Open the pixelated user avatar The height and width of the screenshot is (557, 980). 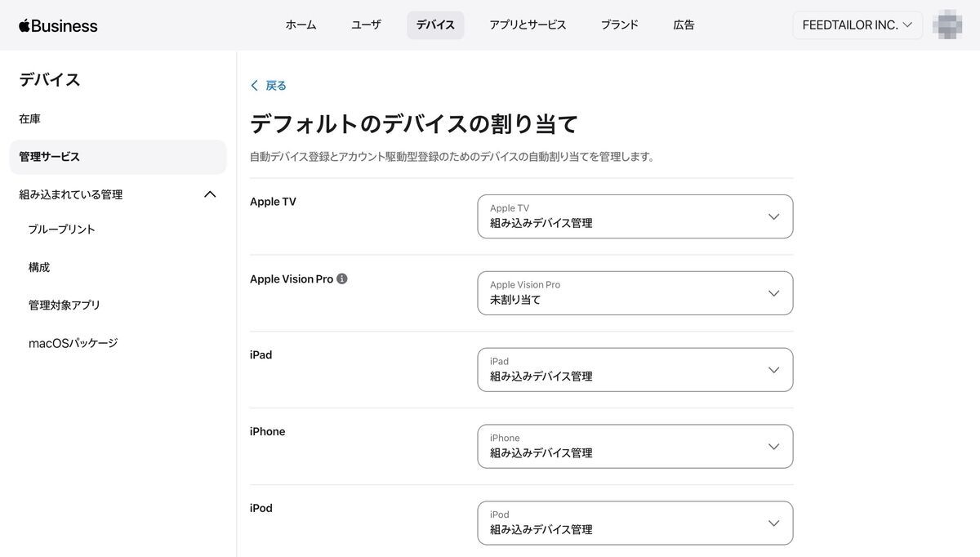(x=947, y=25)
